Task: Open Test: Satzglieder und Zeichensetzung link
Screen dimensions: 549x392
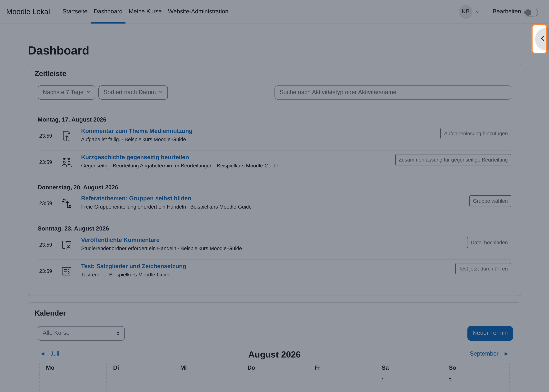Action: click(x=134, y=266)
